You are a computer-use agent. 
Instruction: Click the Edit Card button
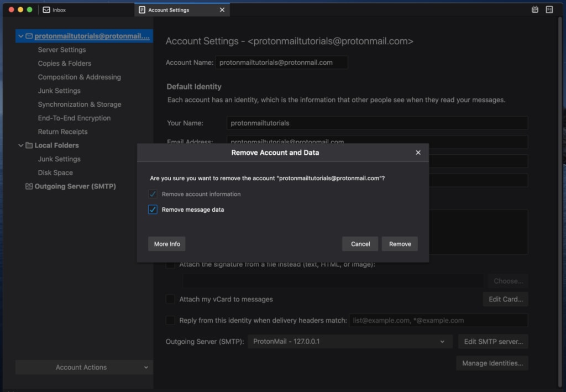click(x=505, y=299)
